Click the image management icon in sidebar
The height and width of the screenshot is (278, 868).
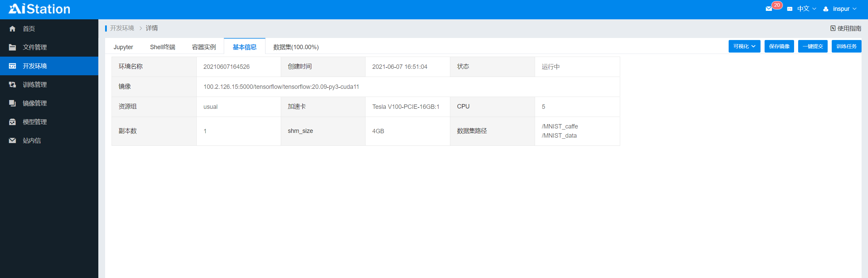click(x=13, y=103)
